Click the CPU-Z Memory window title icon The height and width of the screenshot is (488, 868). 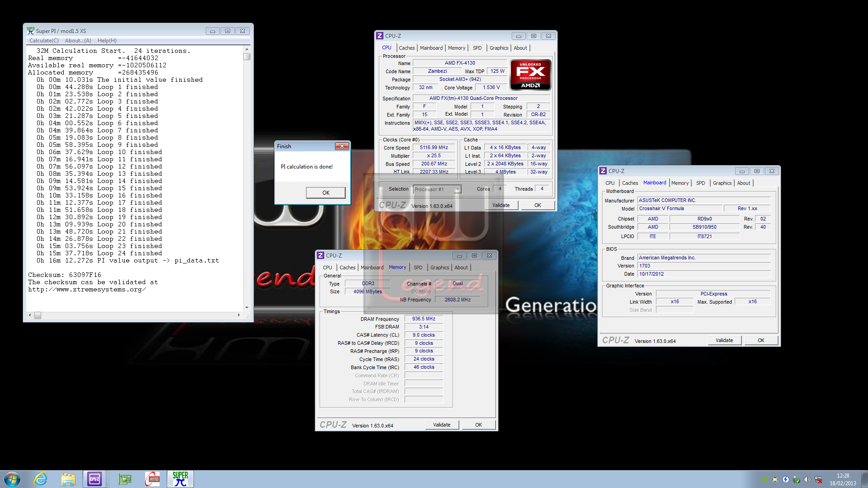pyautogui.click(x=321, y=255)
